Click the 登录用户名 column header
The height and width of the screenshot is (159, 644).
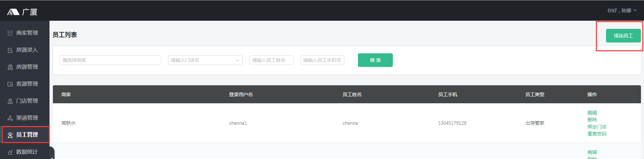click(x=241, y=94)
